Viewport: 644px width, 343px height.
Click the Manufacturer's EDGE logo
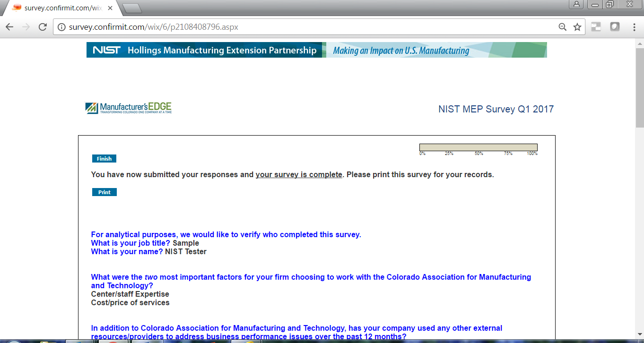(x=129, y=108)
